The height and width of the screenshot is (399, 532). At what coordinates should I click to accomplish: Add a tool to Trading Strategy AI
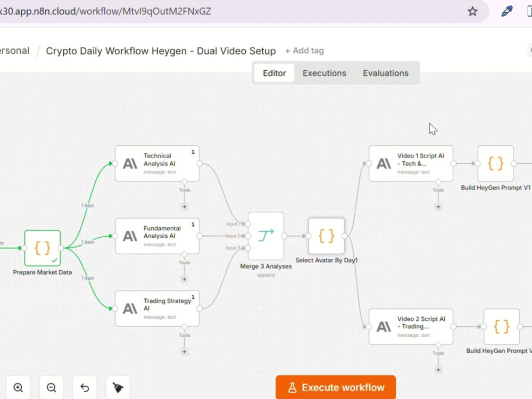[x=184, y=352]
